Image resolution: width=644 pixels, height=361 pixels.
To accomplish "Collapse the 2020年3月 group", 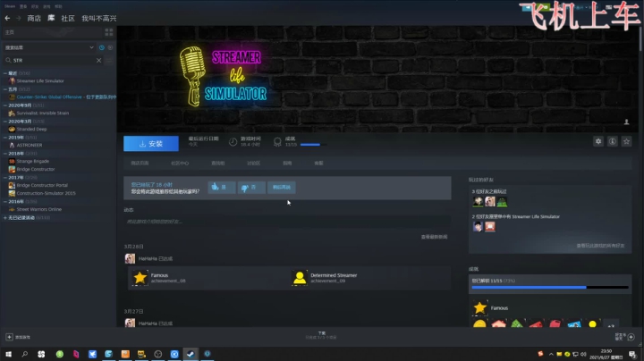I will click(x=5, y=121).
